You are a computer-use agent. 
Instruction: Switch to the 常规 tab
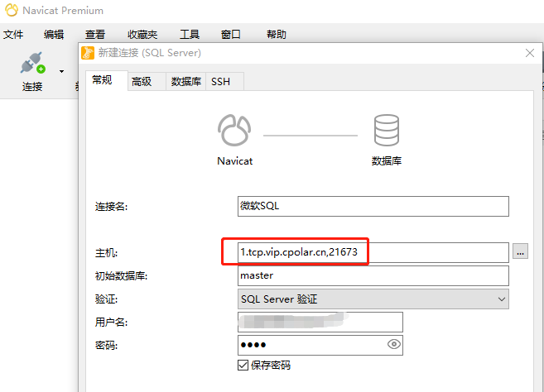click(x=107, y=81)
